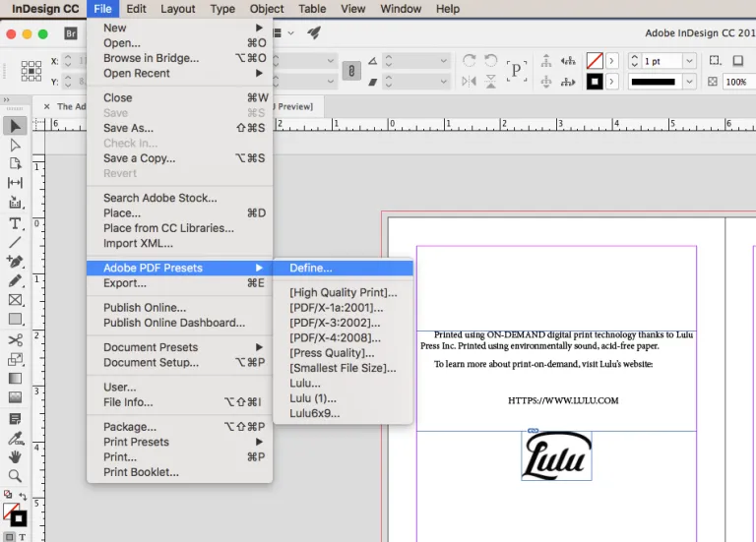Click the Rotate 90° clockwise icon

click(470, 61)
